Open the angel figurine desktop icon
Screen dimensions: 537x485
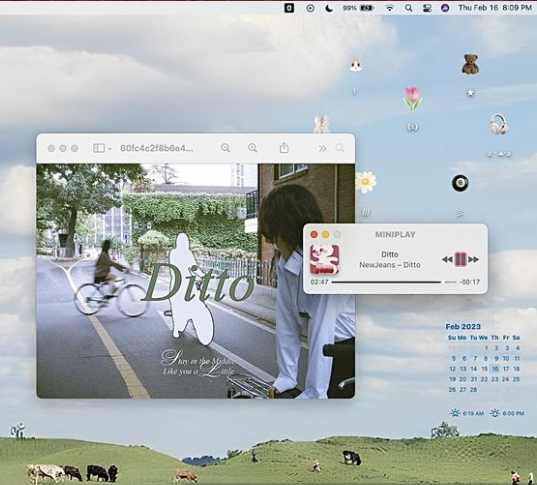[x=322, y=123]
